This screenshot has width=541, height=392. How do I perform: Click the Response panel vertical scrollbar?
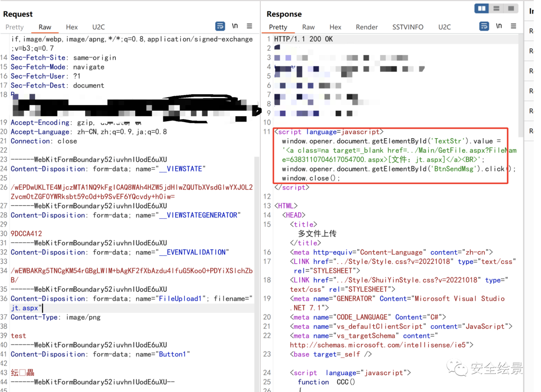(520, 86)
